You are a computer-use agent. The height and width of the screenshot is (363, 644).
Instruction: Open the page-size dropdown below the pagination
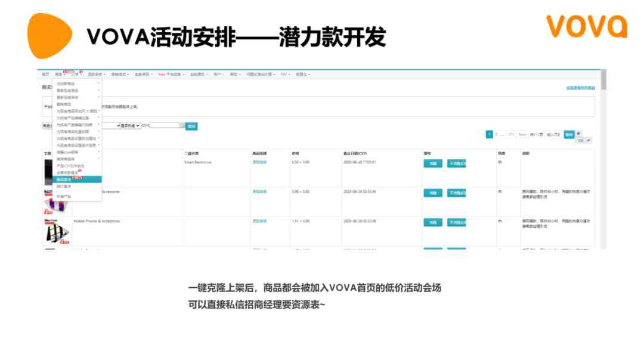[x=583, y=140]
